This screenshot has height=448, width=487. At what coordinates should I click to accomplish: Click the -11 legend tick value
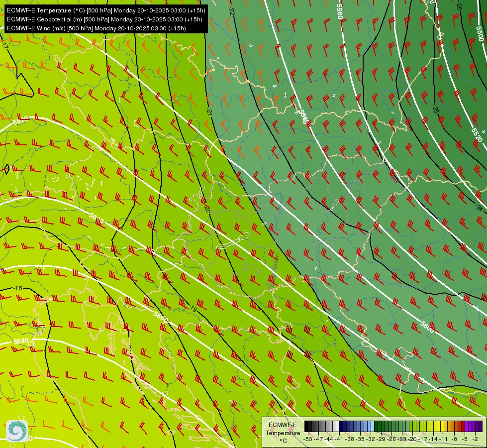(443, 439)
